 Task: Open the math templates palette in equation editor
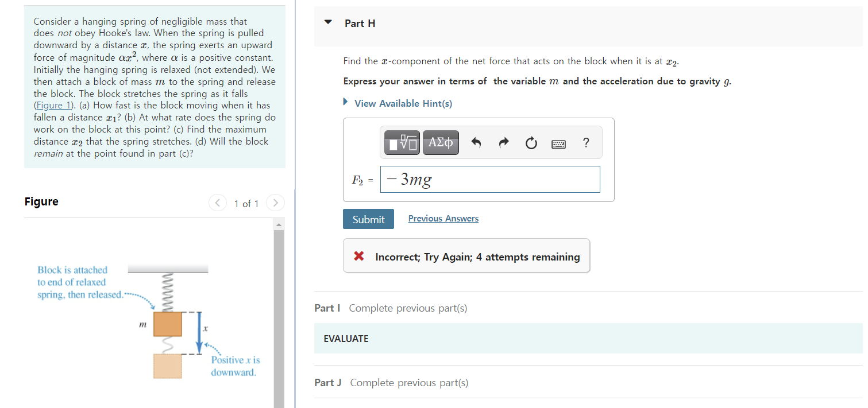click(401, 142)
